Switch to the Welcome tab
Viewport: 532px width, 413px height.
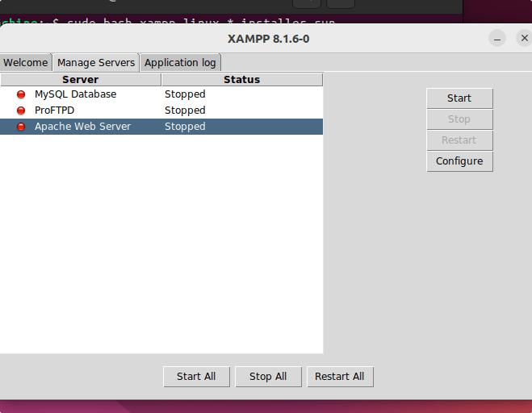click(x=26, y=63)
